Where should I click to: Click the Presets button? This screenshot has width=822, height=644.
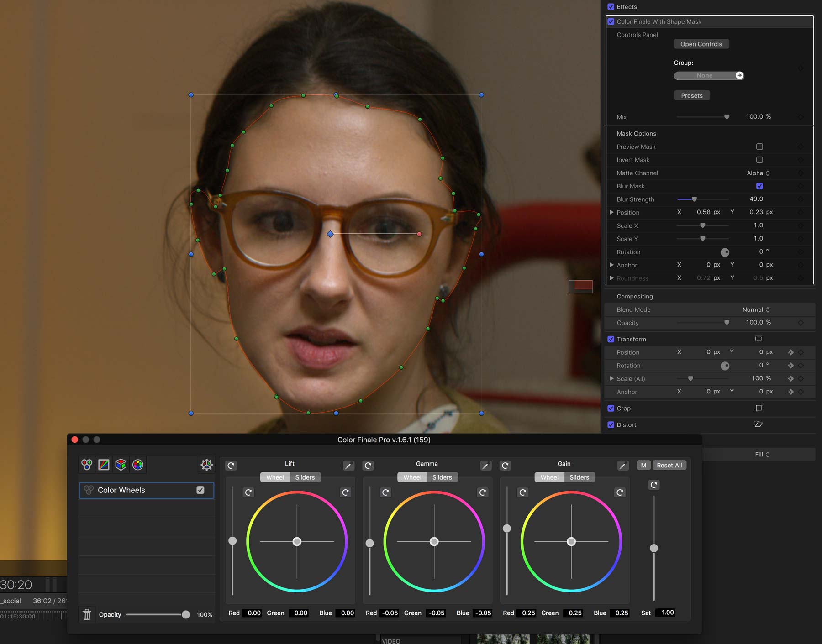(x=692, y=95)
